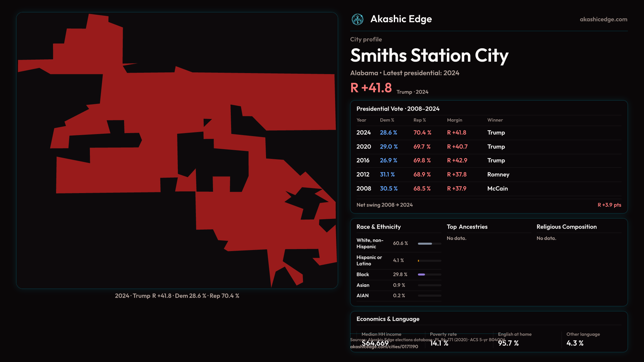Click the 2008 McCain row margin
Image resolution: width=644 pixels, height=362 pixels.
[457, 189]
